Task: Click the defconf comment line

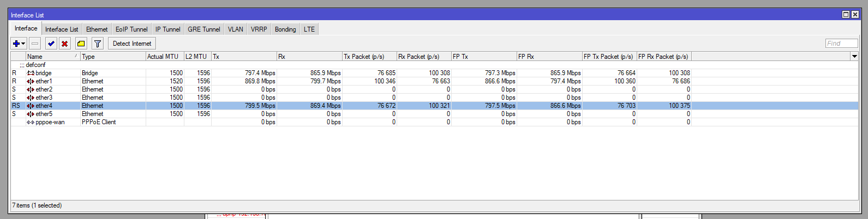Action: coord(33,65)
